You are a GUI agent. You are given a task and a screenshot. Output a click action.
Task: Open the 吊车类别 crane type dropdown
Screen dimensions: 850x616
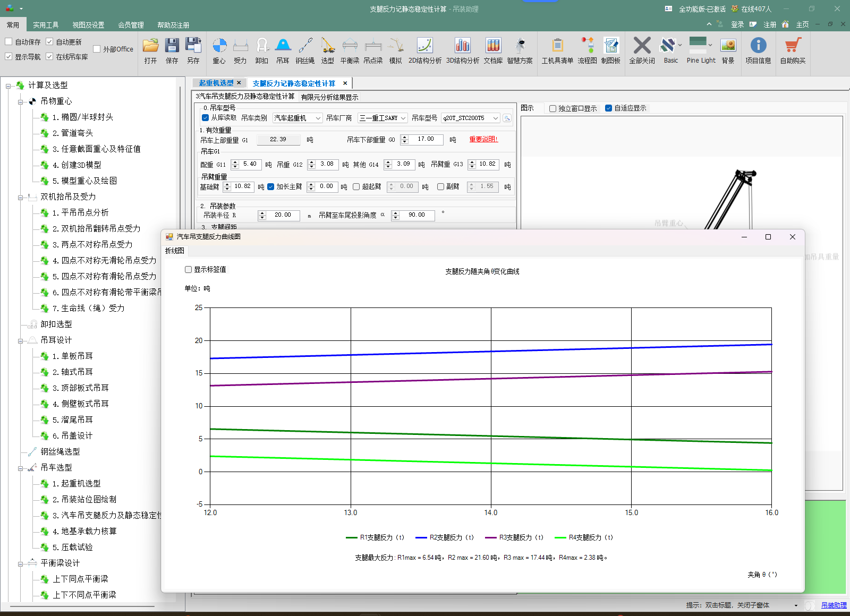tap(297, 118)
